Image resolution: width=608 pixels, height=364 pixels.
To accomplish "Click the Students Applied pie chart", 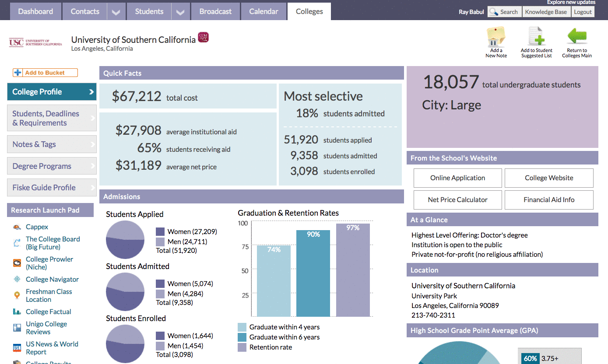I will (125, 240).
